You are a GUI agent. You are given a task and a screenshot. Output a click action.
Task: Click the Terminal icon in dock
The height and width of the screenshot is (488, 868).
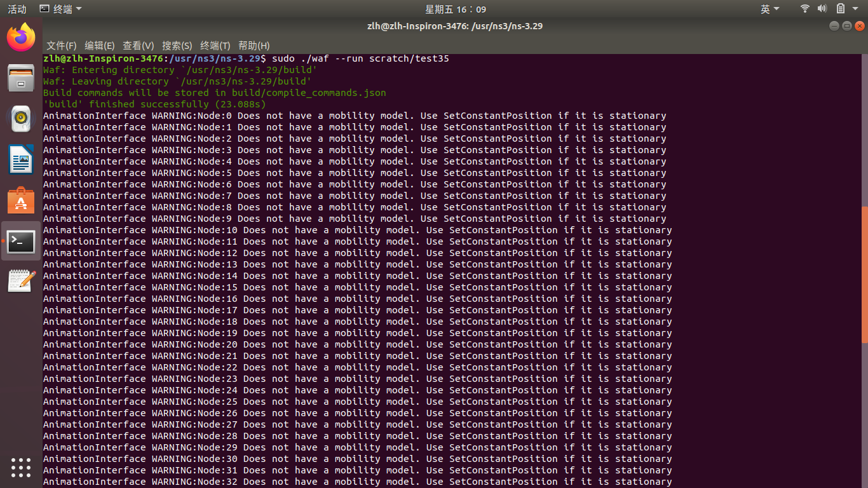pos(21,241)
